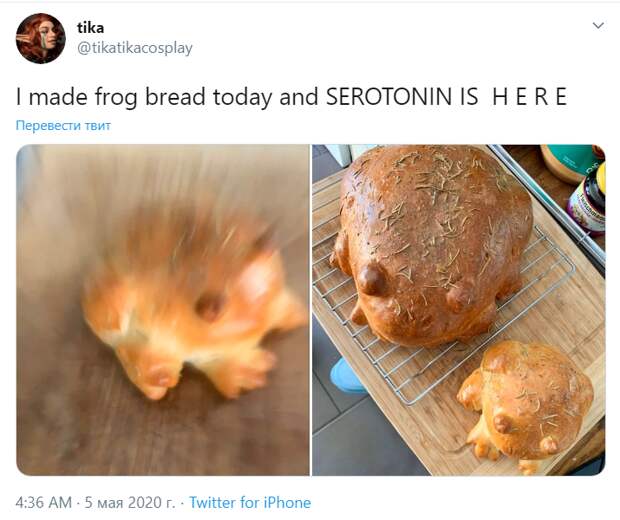
Task: Click the large frog bread on the rack
Action: click(x=431, y=245)
